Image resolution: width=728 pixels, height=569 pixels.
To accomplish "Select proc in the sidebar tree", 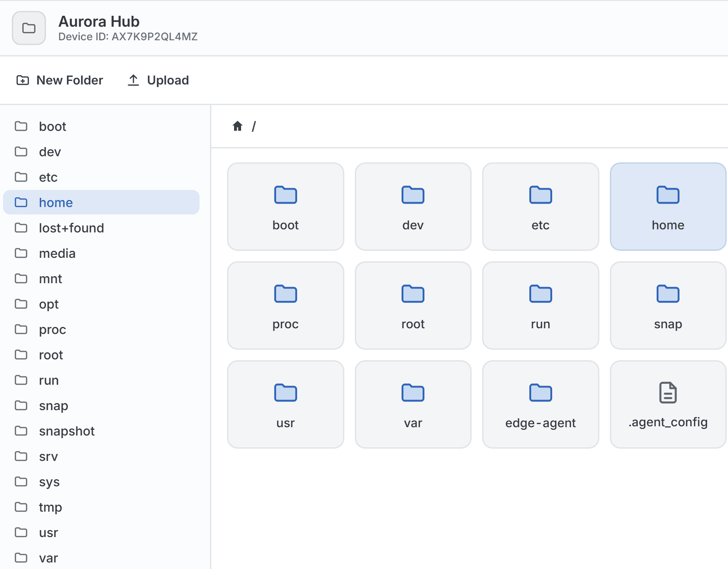I will point(101,330).
